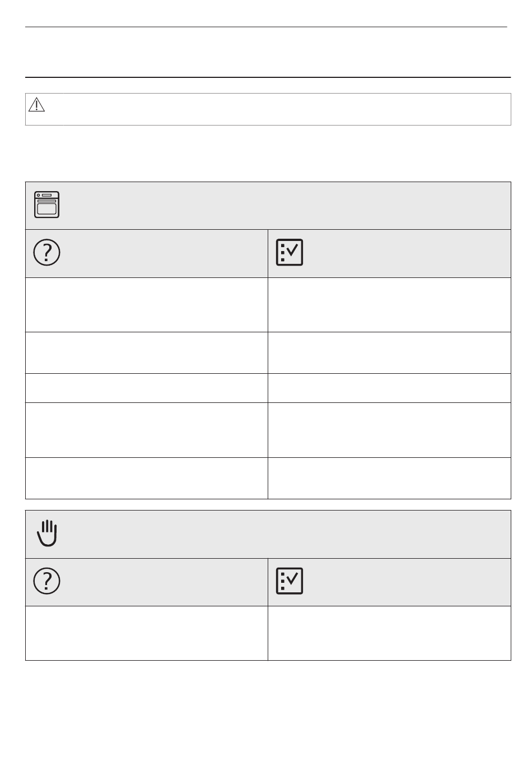Click the empty right cell in the hand table
The width and height of the screenshot is (532, 770).
(x=389, y=633)
